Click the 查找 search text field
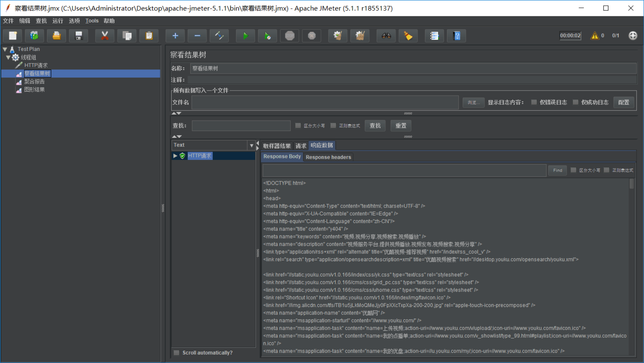Image resolution: width=644 pixels, height=363 pixels. point(241,126)
